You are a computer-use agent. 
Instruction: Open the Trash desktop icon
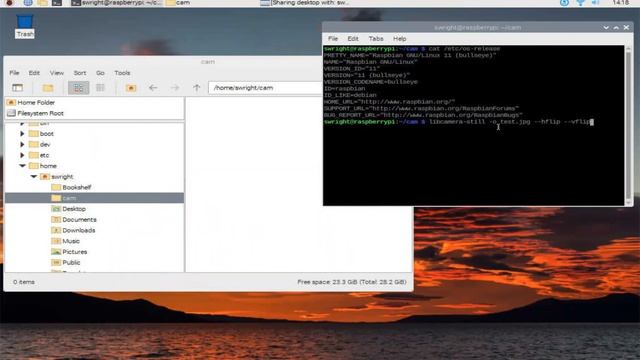[x=24, y=26]
